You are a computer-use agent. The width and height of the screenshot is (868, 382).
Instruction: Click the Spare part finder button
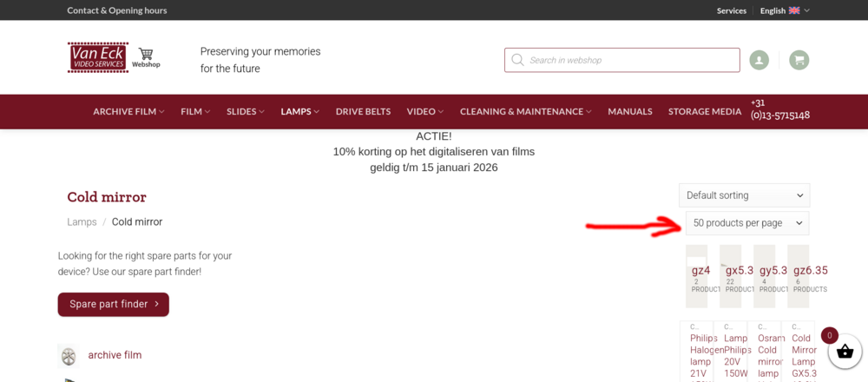pos(114,305)
